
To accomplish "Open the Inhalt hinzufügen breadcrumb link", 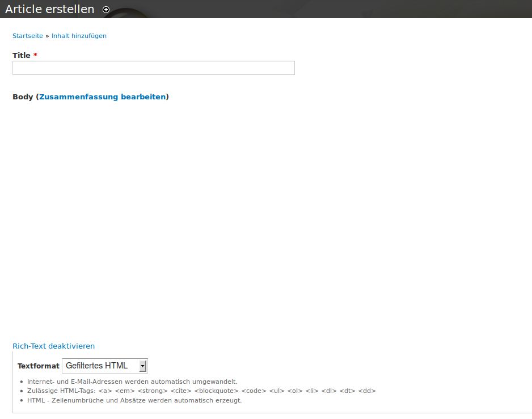I will 79,36.
